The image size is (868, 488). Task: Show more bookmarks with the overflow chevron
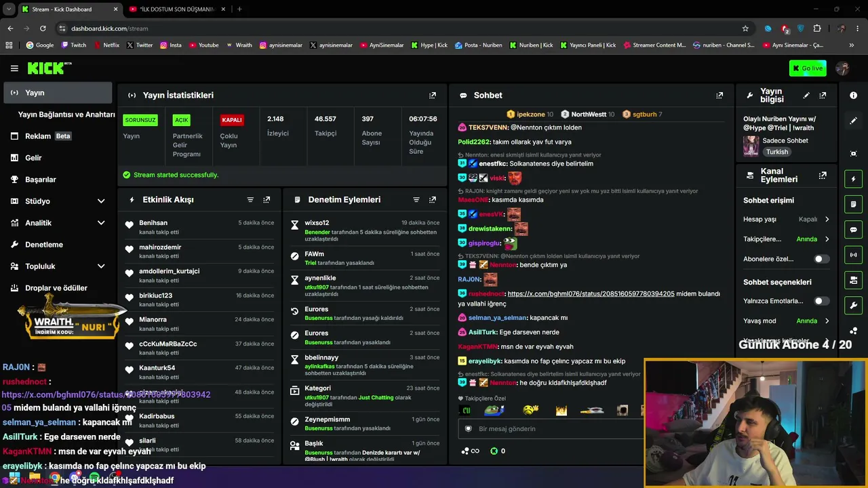[x=852, y=45]
